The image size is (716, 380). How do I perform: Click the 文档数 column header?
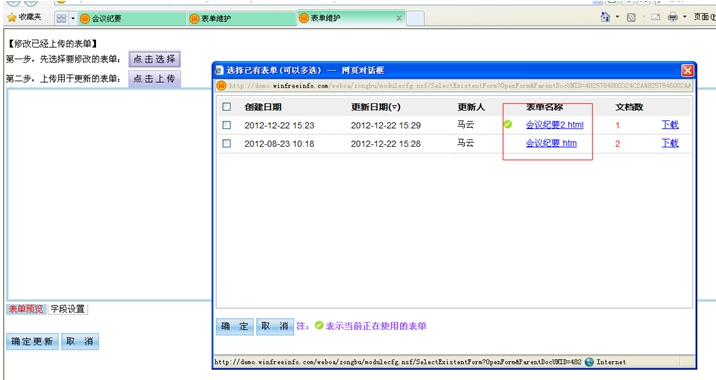pos(629,107)
